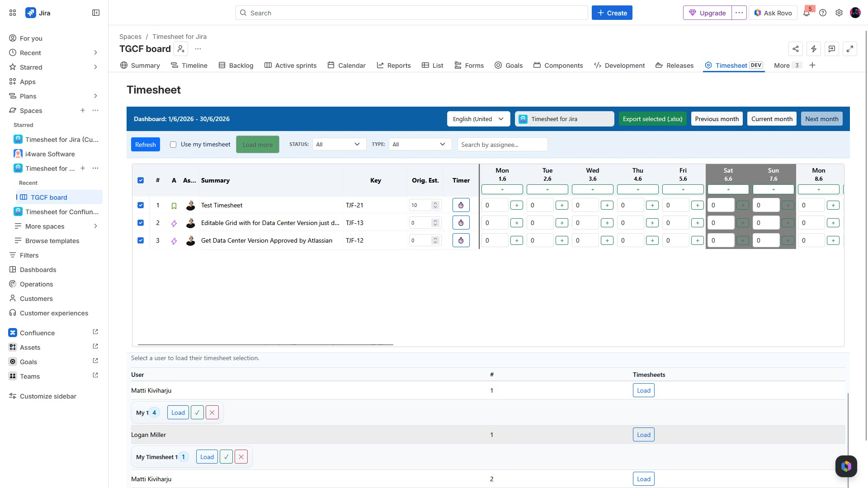
Task: Uncheck the row for TJF-13
Action: pyautogui.click(x=141, y=223)
